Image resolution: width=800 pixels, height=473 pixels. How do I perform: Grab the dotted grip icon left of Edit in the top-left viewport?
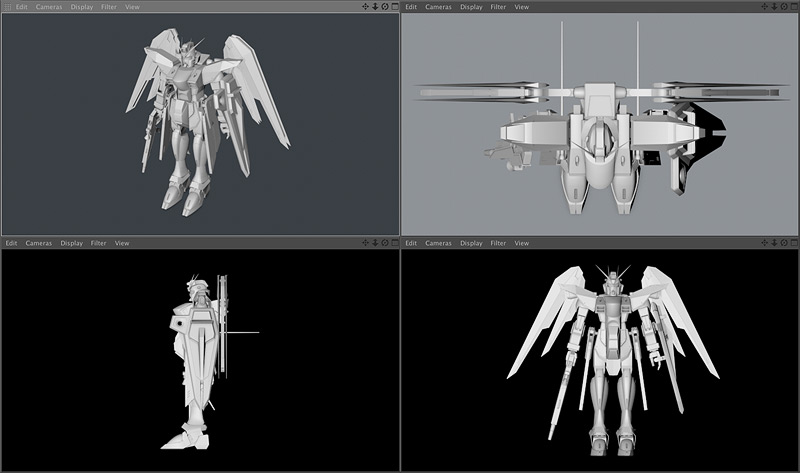(8, 7)
